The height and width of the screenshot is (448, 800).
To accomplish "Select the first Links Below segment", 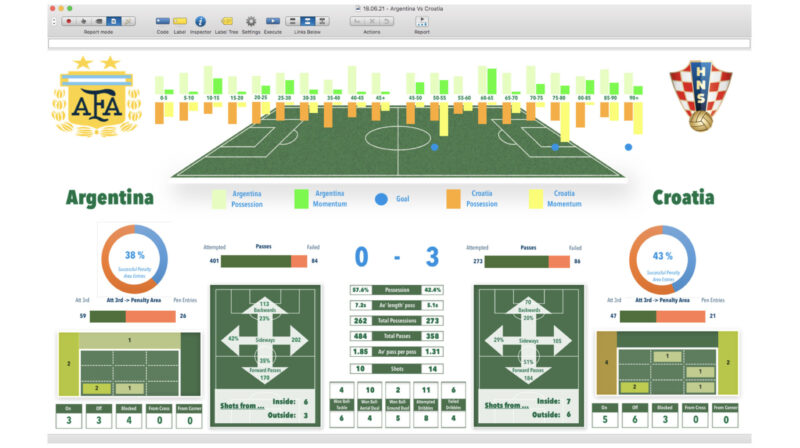I will [x=292, y=21].
